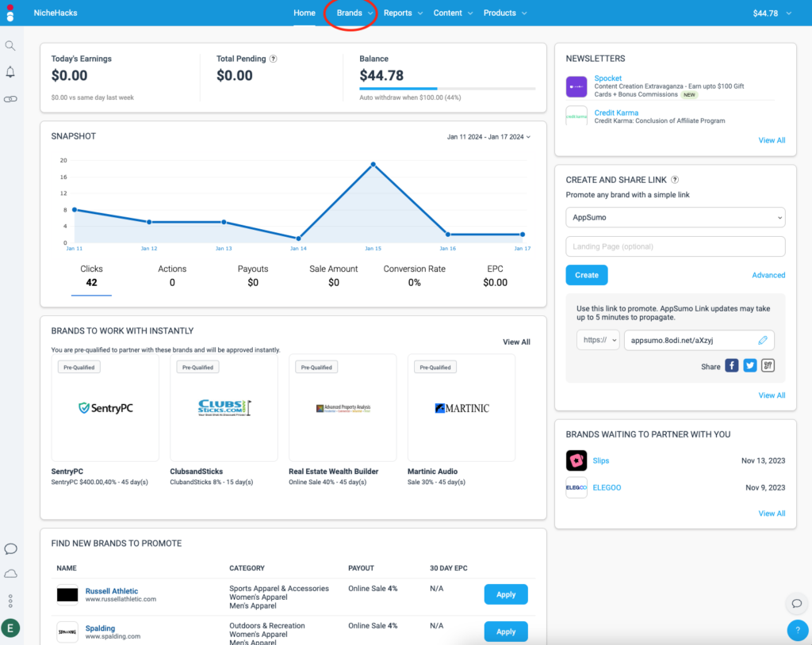
Task: Apply to Russell Athletic
Action: coord(506,594)
